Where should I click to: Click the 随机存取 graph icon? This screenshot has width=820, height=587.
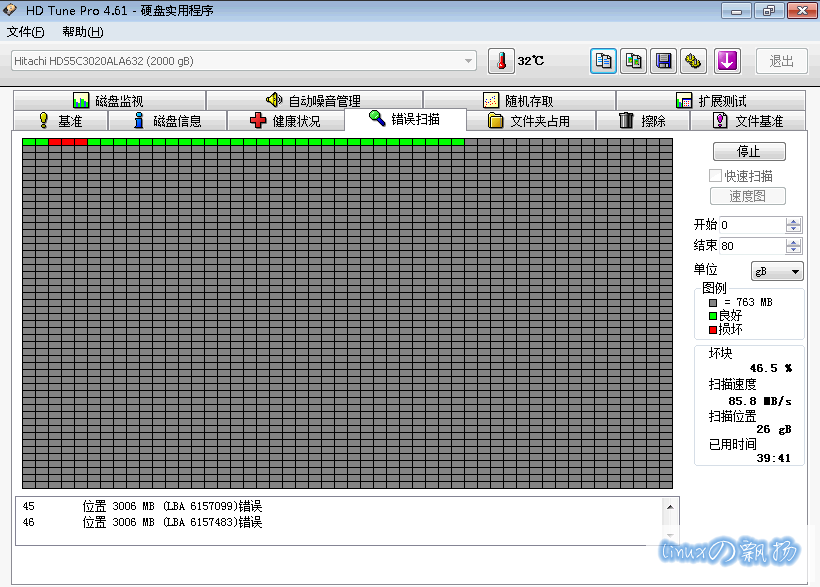tap(491, 100)
